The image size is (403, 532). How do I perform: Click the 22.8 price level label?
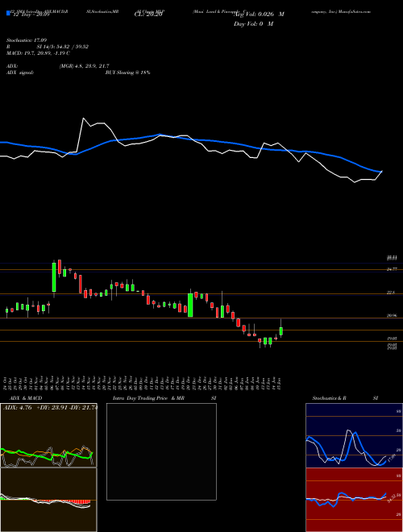391,292
